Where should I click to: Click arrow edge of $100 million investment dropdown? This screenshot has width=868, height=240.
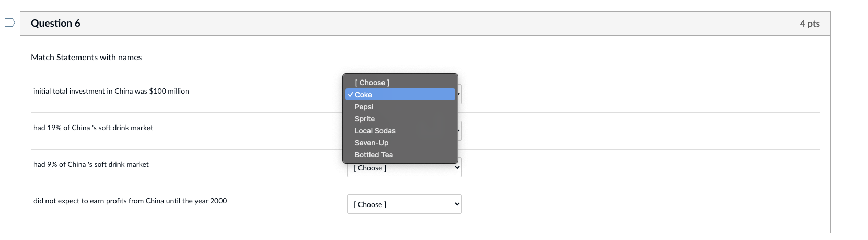click(459, 94)
